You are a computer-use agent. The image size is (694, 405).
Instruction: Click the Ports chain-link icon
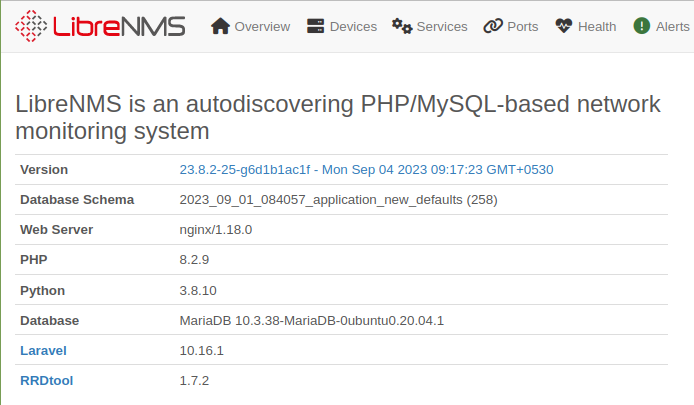coord(493,26)
